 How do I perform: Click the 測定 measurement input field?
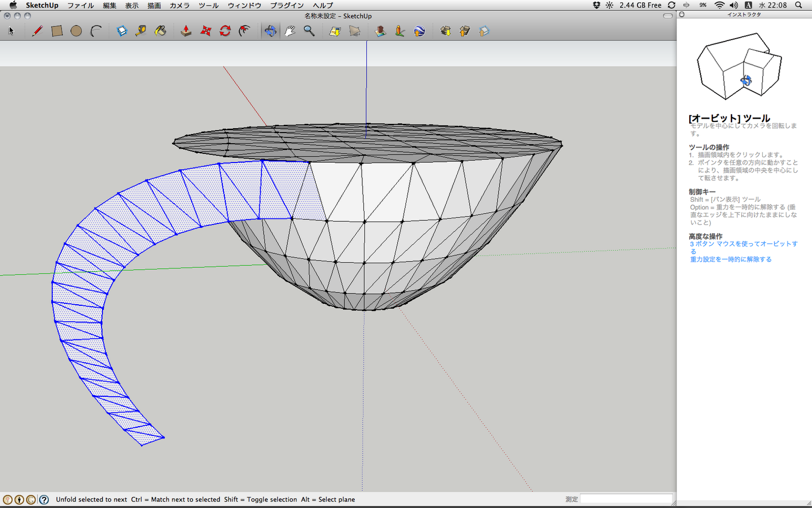pyautogui.click(x=626, y=499)
